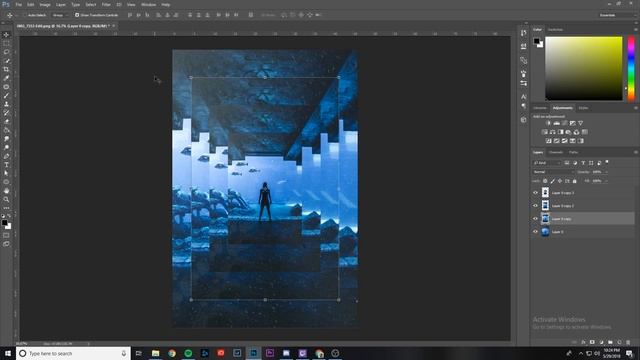
Task: Switch to the Paths tab
Action: coord(573,152)
